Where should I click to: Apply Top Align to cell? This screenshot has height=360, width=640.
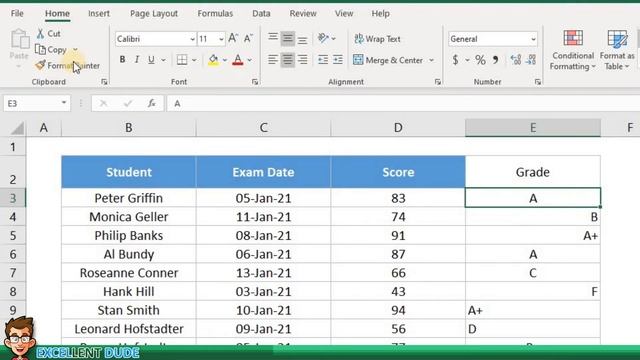point(273,38)
